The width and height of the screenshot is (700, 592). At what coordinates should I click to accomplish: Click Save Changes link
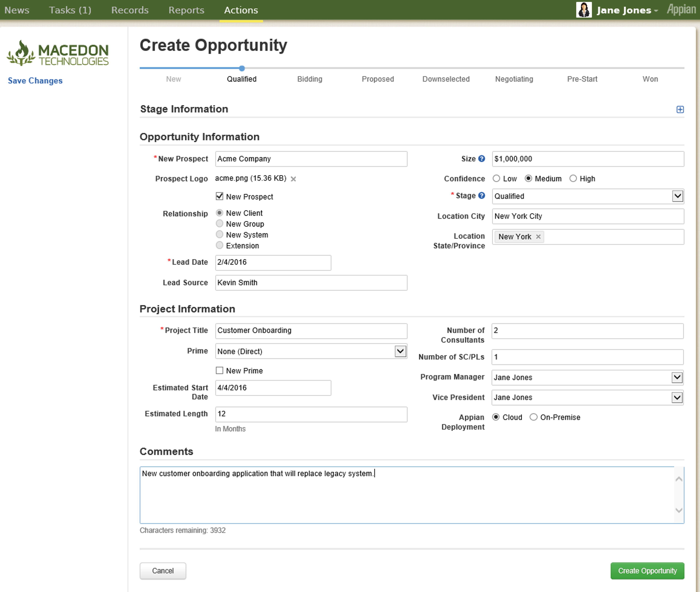[x=35, y=81]
